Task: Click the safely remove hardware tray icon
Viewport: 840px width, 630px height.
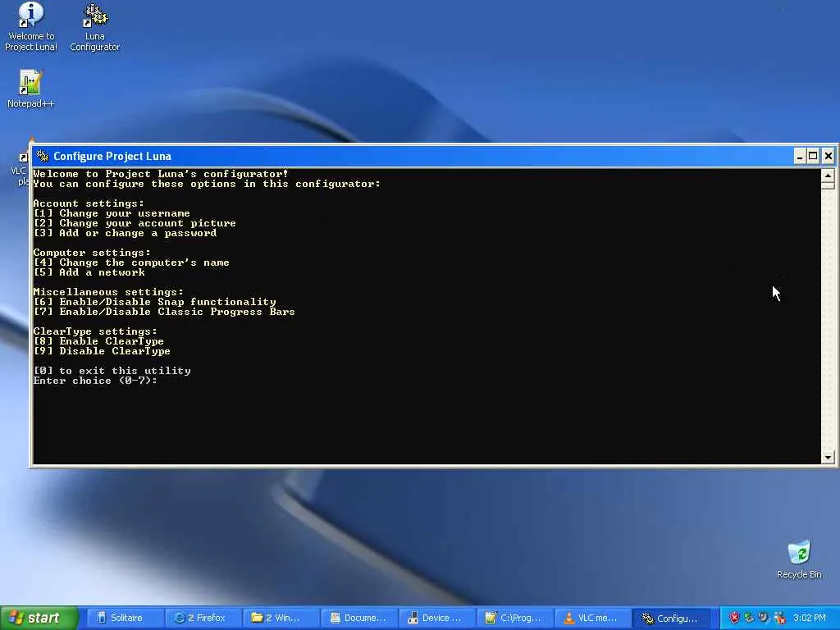Action: click(x=749, y=618)
